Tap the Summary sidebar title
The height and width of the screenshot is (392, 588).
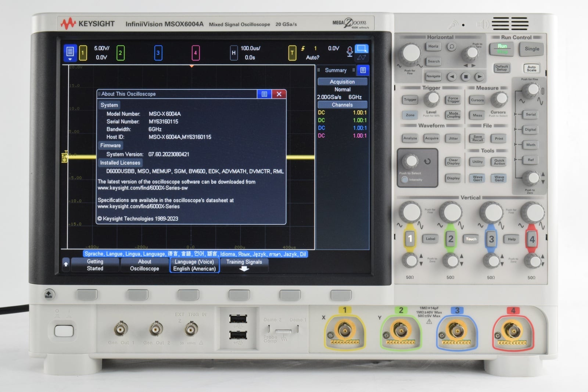pos(336,70)
